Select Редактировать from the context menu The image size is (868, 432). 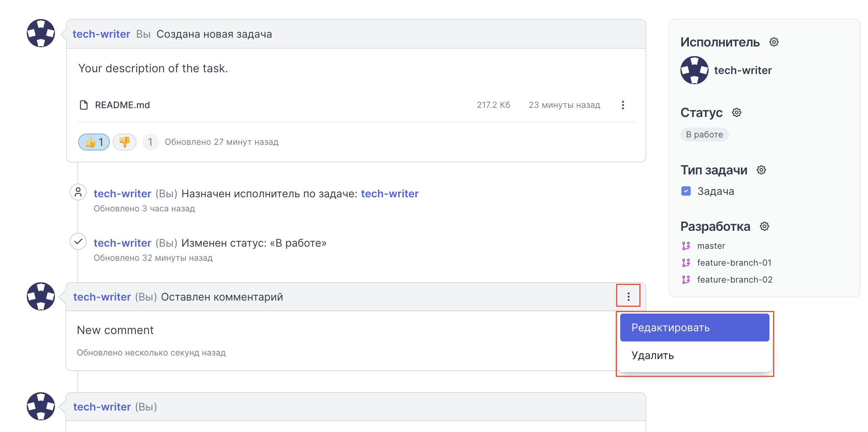[695, 327]
